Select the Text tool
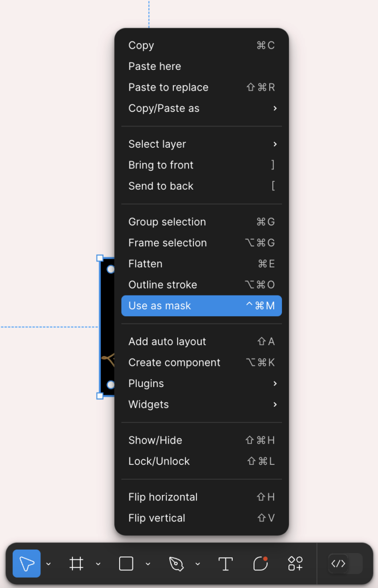The image size is (378, 588). [225, 563]
